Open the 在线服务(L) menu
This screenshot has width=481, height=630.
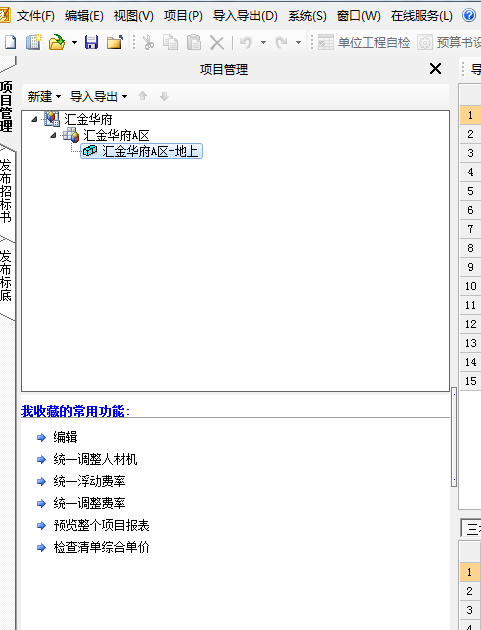[x=422, y=16]
